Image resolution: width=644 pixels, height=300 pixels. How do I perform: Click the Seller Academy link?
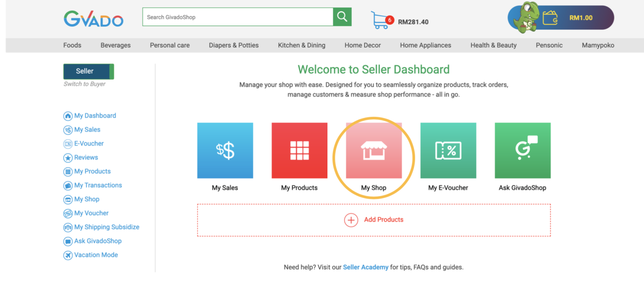coord(366,267)
